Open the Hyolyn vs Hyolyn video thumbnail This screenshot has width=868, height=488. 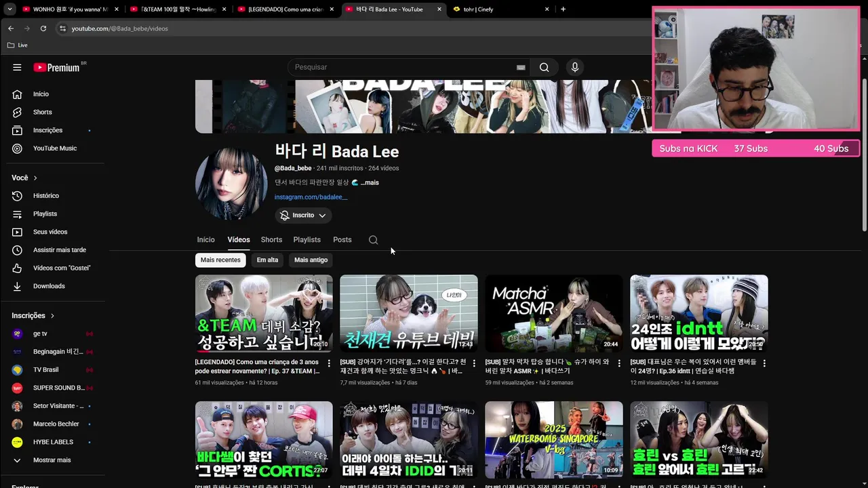pos(699,440)
